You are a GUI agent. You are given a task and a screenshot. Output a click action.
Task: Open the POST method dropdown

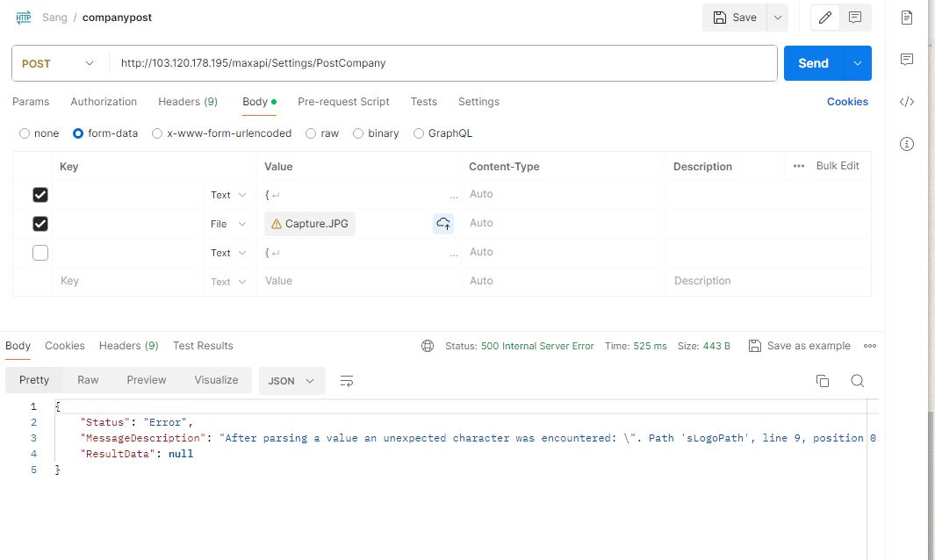click(x=59, y=63)
